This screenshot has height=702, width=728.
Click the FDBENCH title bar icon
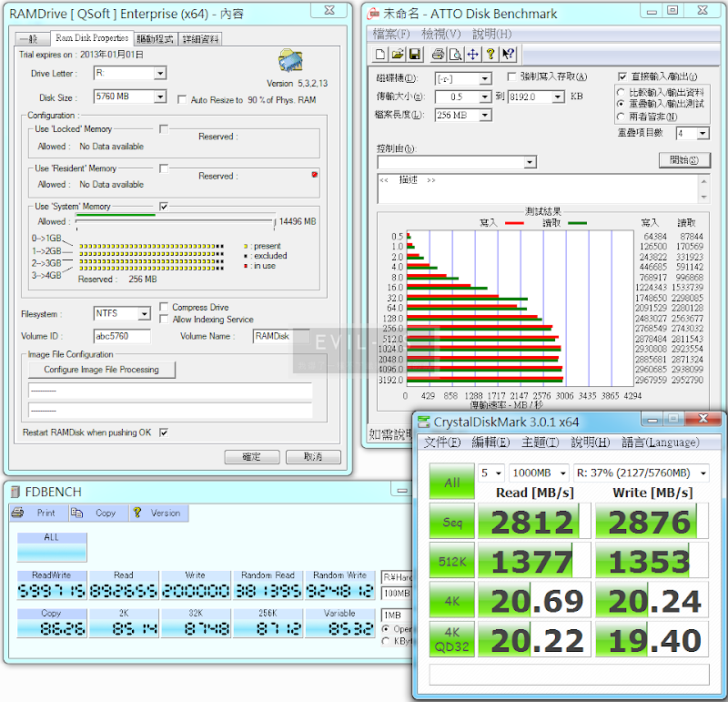click(15, 492)
